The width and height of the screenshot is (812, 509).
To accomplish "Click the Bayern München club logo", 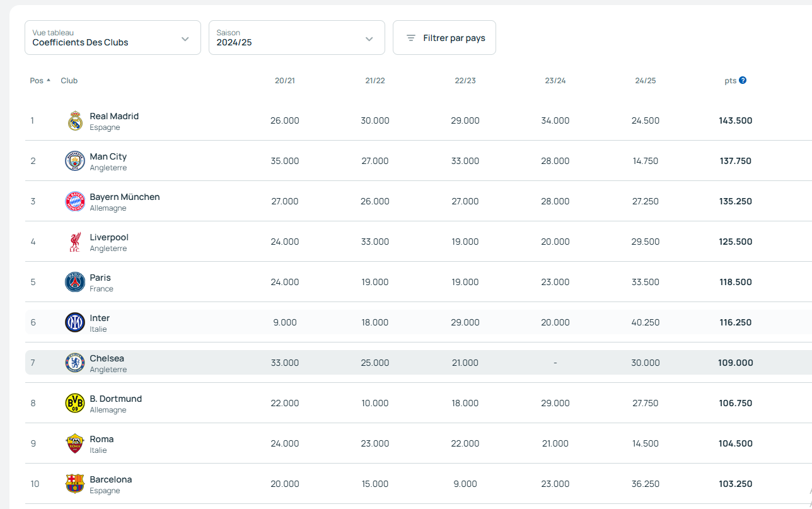I will 75,201.
